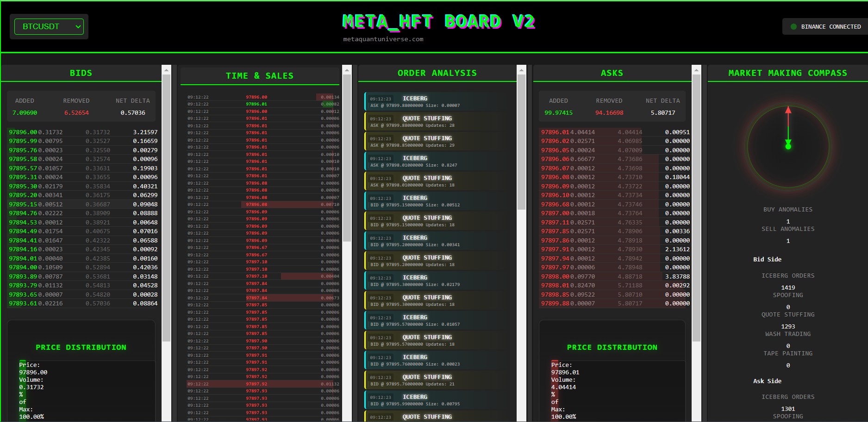Image resolution: width=868 pixels, height=422 pixels.
Task: Open the BTCUSDT symbol dropdown
Action: (49, 27)
